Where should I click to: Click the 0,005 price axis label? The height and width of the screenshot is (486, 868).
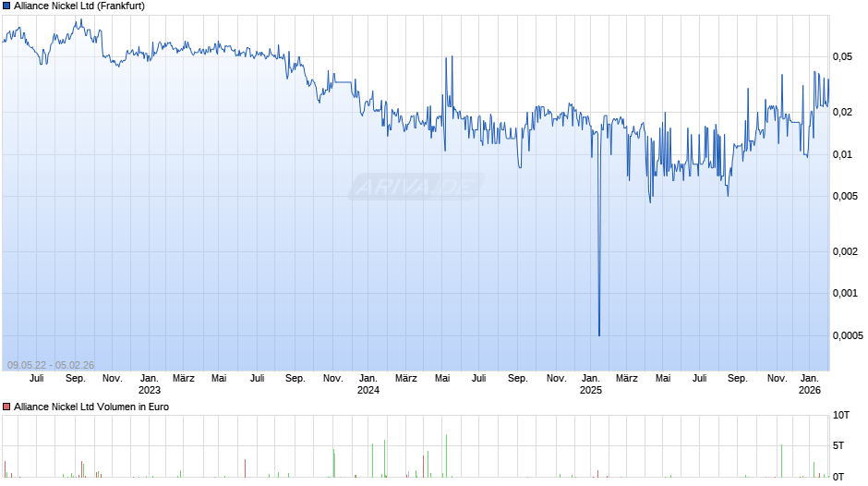[x=845, y=196]
